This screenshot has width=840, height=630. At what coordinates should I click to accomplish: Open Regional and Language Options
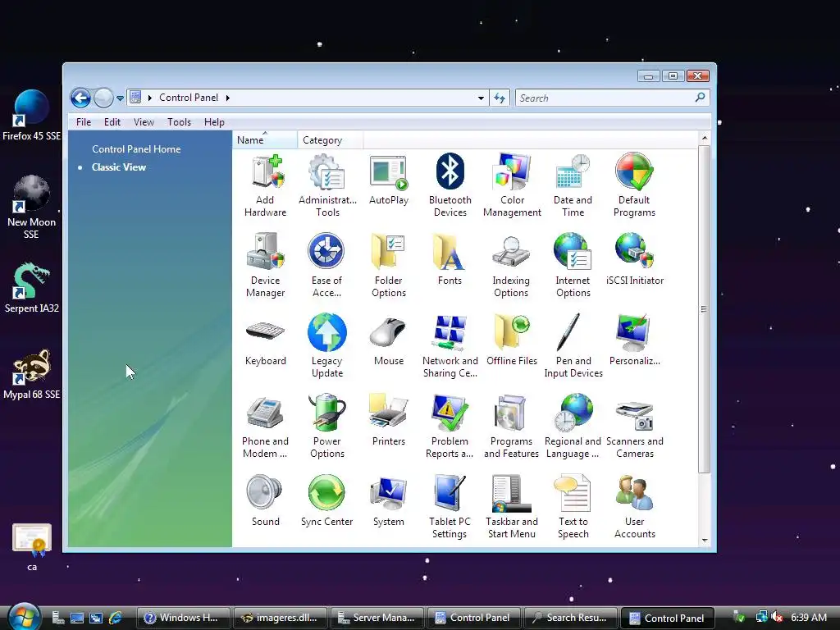573,427
